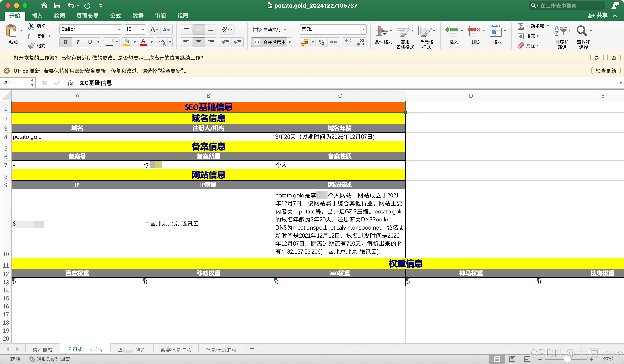Click the Format Painter brush icon

coord(31,46)
